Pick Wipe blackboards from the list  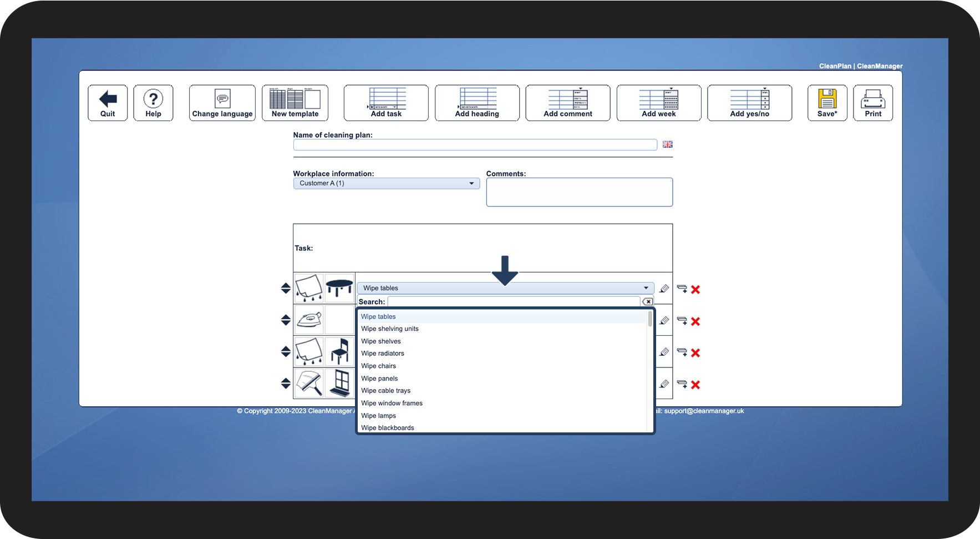pos(501,427)
